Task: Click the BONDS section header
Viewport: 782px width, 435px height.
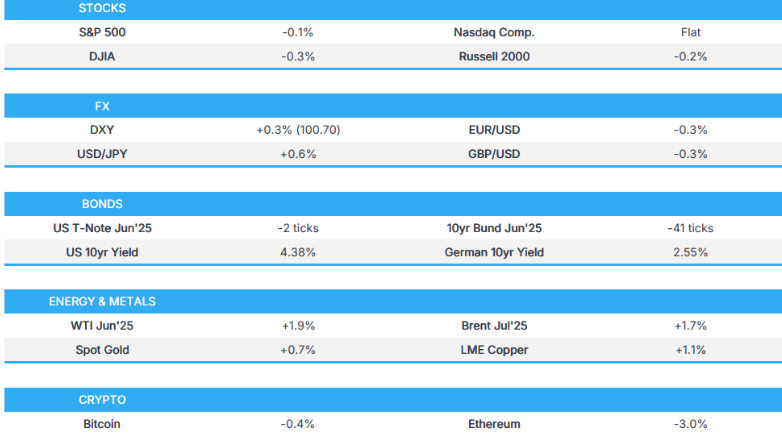Action: tap(102, 204)
